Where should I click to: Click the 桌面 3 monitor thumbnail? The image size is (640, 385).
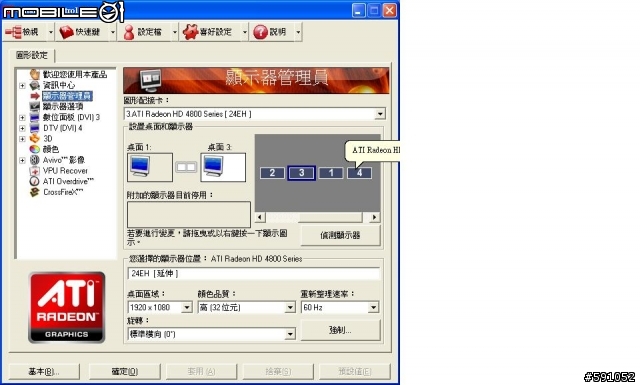point(223,167)
